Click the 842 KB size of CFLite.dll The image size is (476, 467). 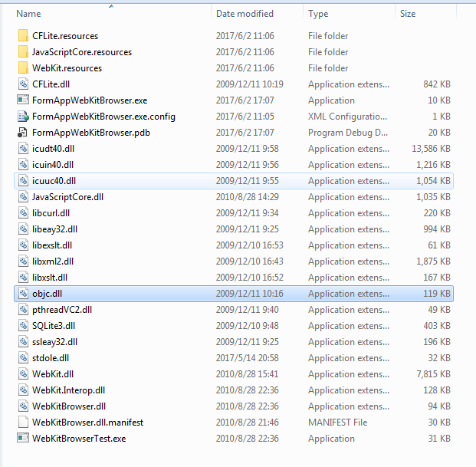click(x=437, y=84)
